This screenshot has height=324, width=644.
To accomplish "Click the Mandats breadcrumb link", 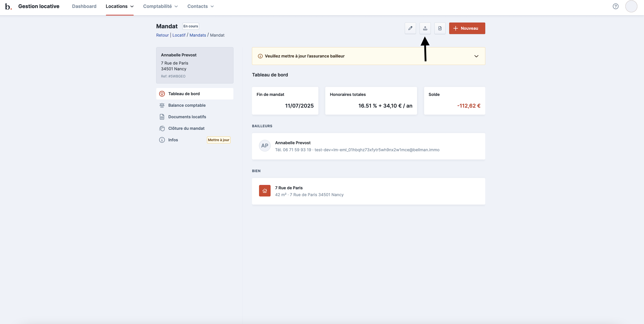I will 197,35.
